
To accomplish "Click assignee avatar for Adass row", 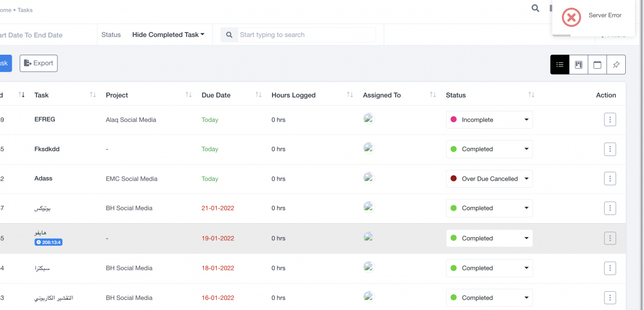I will coord(368,178).
